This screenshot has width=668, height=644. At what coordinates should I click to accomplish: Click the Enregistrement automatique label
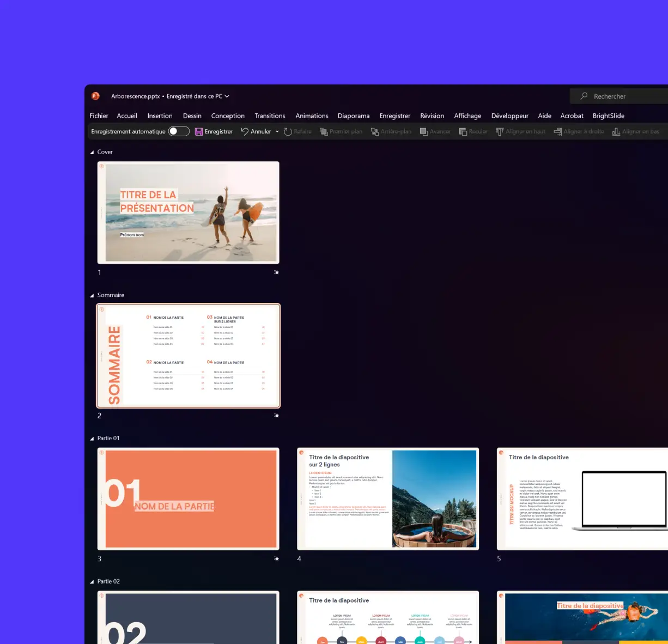pyautogui.click(x=128, y=131)
